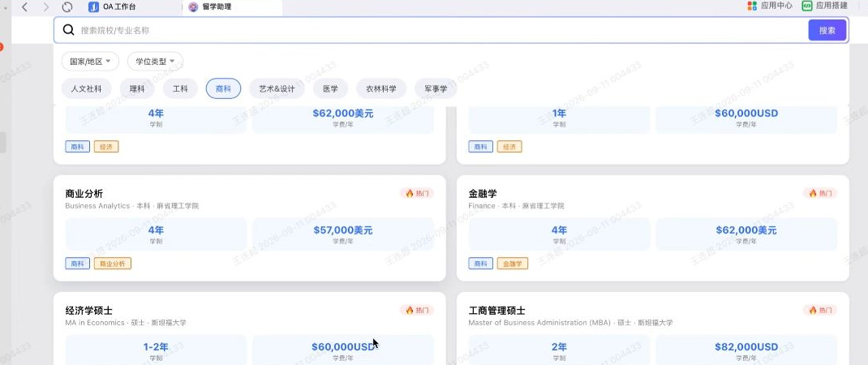Click the $82,000USD tuition value
Viewport: 868px width, 365px height.
746,346
